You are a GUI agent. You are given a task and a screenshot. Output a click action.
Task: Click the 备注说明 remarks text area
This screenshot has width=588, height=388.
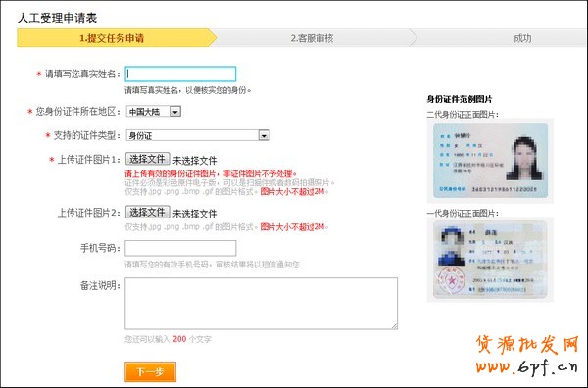(261, 304)
